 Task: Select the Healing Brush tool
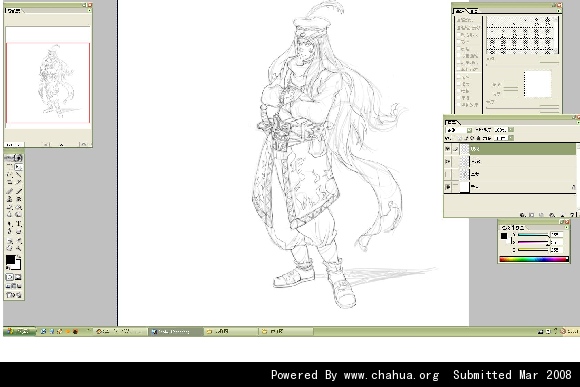click(10, 191)
